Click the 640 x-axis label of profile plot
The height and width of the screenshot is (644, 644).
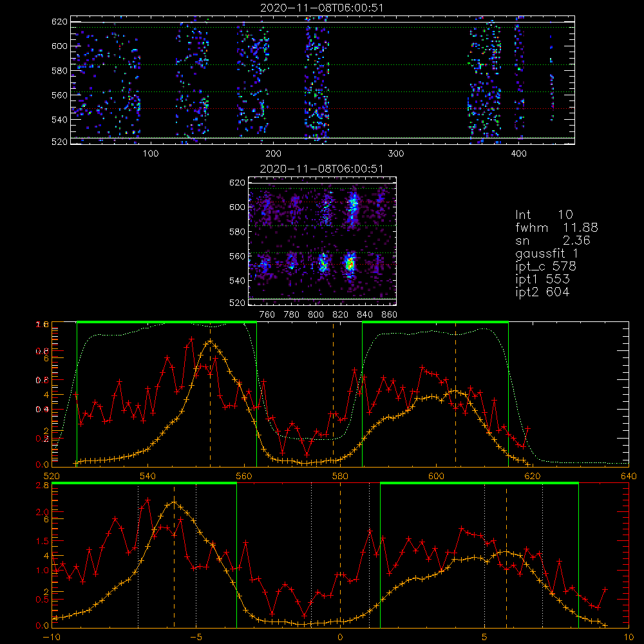(x=629, y=476)
